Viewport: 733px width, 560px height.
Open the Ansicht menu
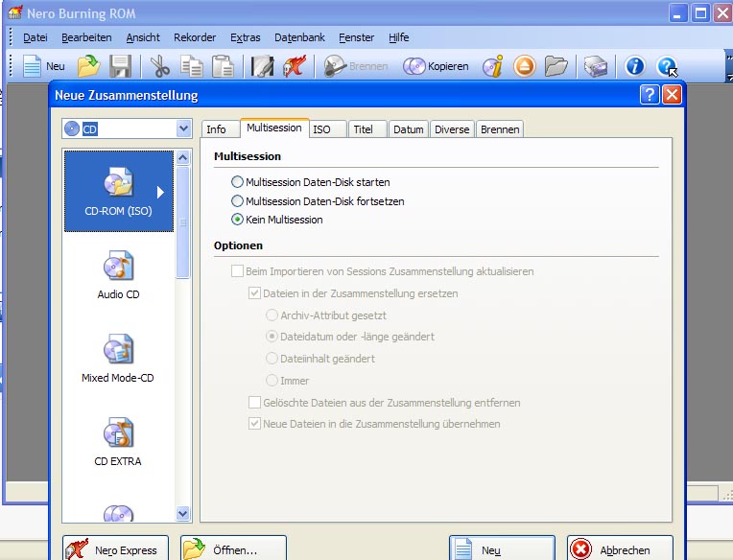(x=143, y=37)
